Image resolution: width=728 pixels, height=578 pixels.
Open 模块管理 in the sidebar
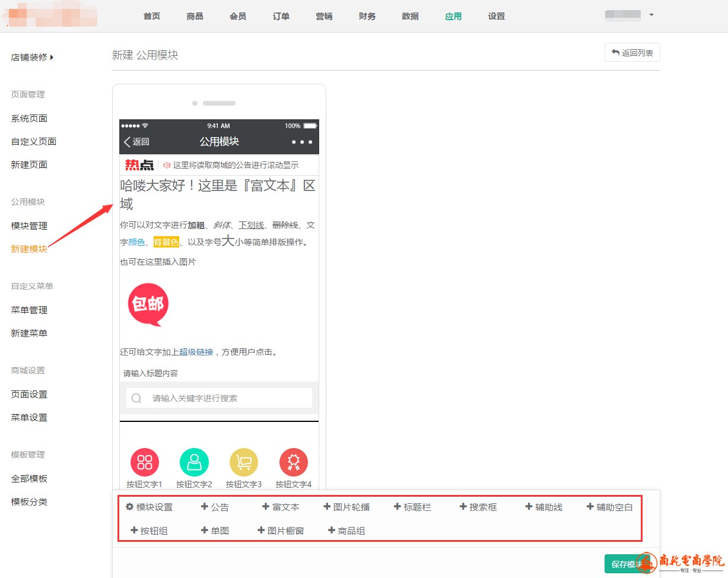point(29,226)
